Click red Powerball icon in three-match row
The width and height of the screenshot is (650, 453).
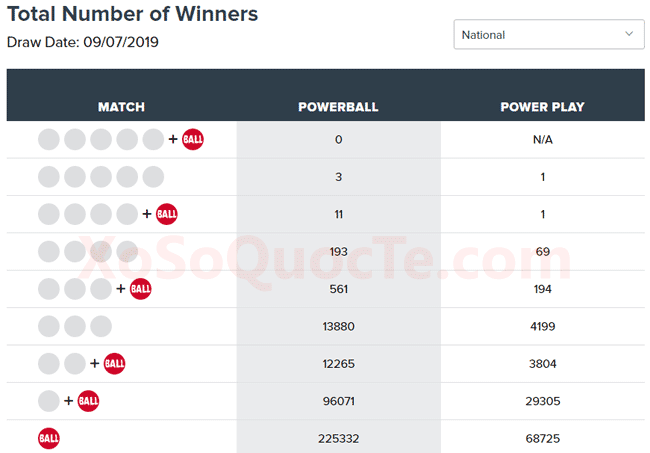point(141,289)
